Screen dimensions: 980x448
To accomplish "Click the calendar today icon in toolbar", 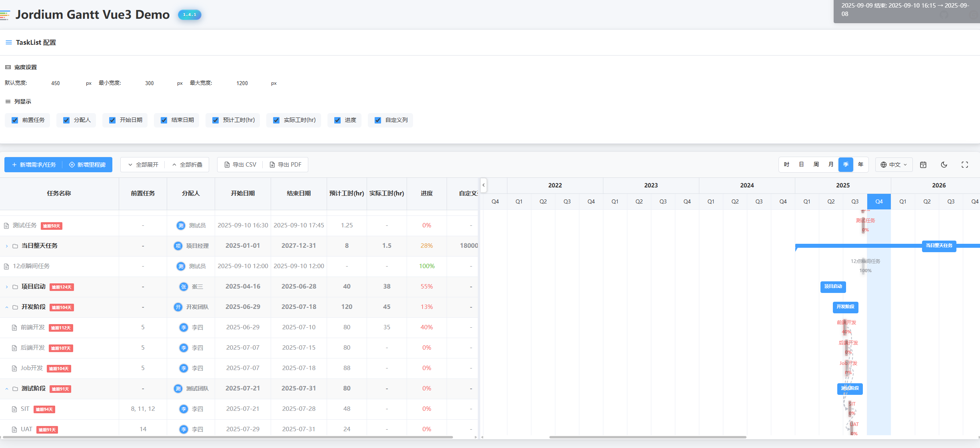I will (923, 165).
